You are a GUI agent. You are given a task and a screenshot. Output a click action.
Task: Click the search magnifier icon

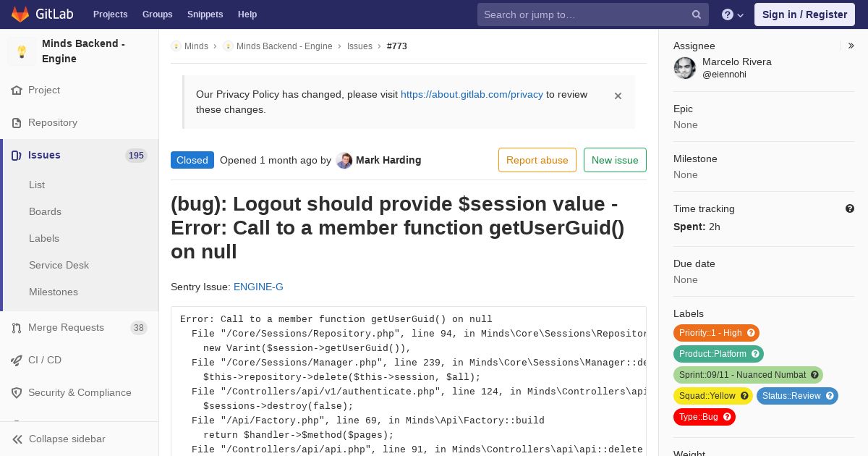click(697, 14)
